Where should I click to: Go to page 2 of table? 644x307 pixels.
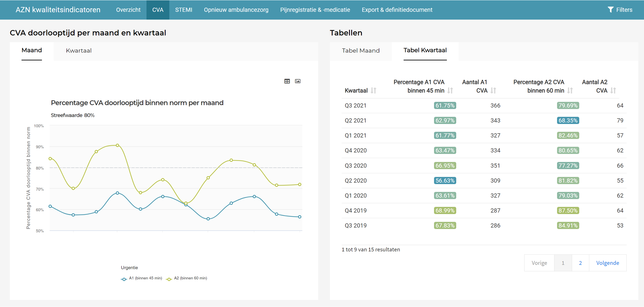(x=580, y=263)
